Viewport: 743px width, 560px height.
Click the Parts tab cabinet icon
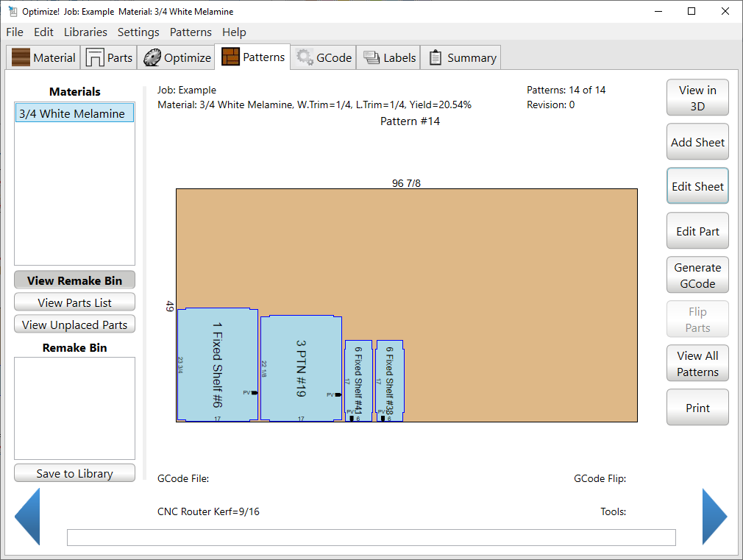(x=95, y=57)
